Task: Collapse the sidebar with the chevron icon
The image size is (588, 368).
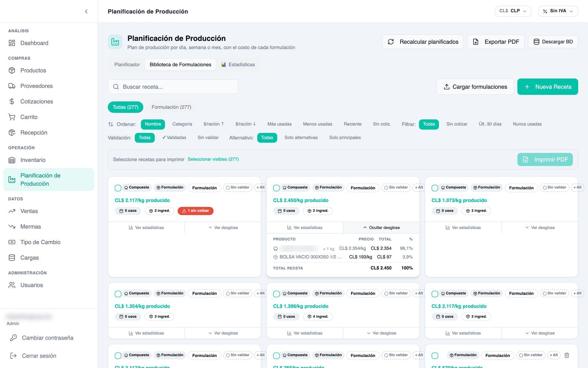Action: (86, 11)
